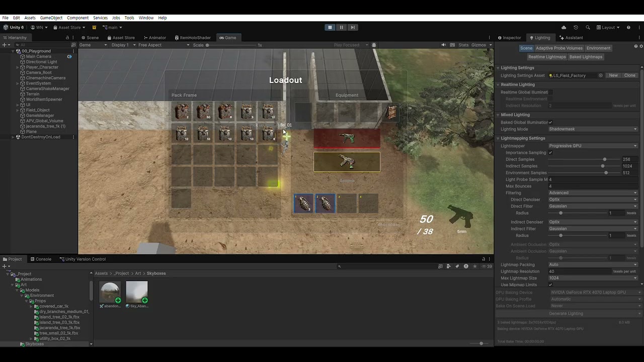The width and height of the screenshot is (644, 362).
Task: Open Lighting window help icon
Action: [635, 46]
